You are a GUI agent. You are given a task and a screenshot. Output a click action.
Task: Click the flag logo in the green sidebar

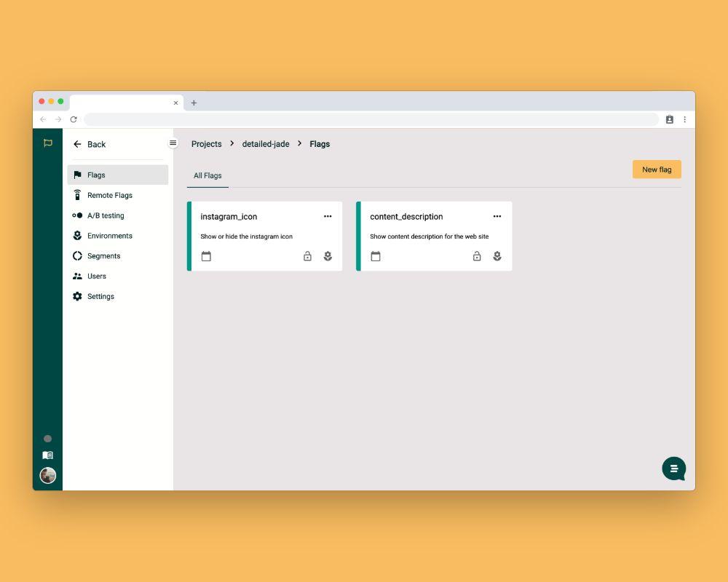[x=47, y=143]
